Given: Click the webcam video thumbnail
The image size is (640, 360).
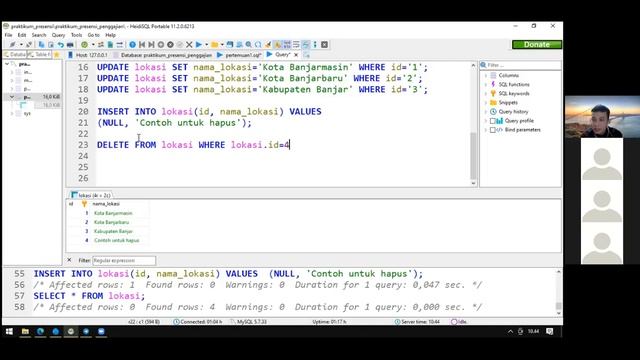Looking at the screenshot, I should 602,117.
